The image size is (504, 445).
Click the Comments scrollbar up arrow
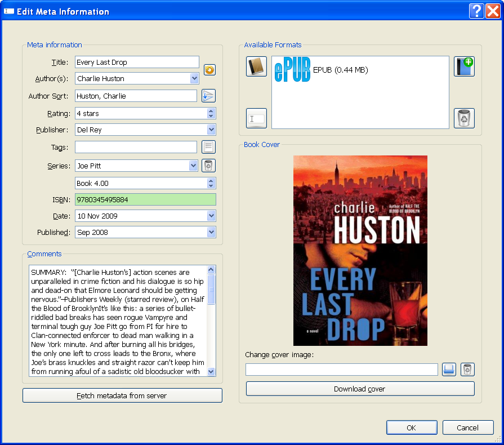point(211,269)
